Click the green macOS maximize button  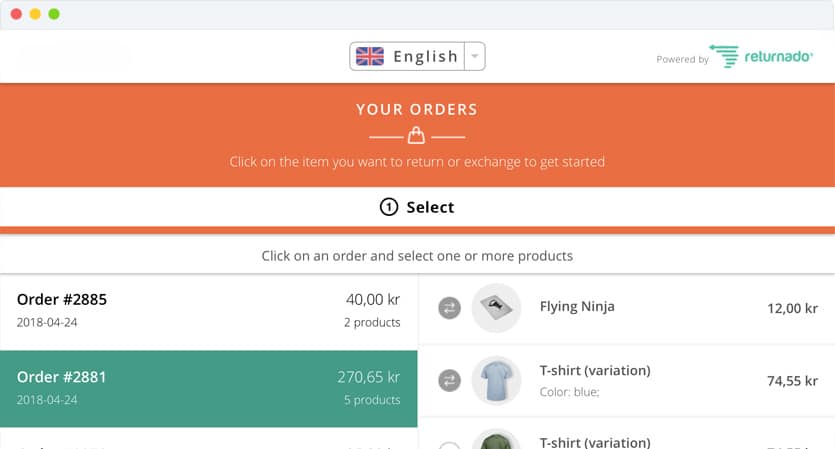[54, 14]
